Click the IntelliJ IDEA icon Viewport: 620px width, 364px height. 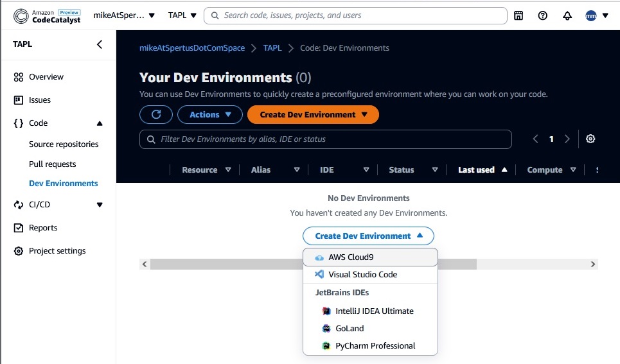(x=326, y=311)
